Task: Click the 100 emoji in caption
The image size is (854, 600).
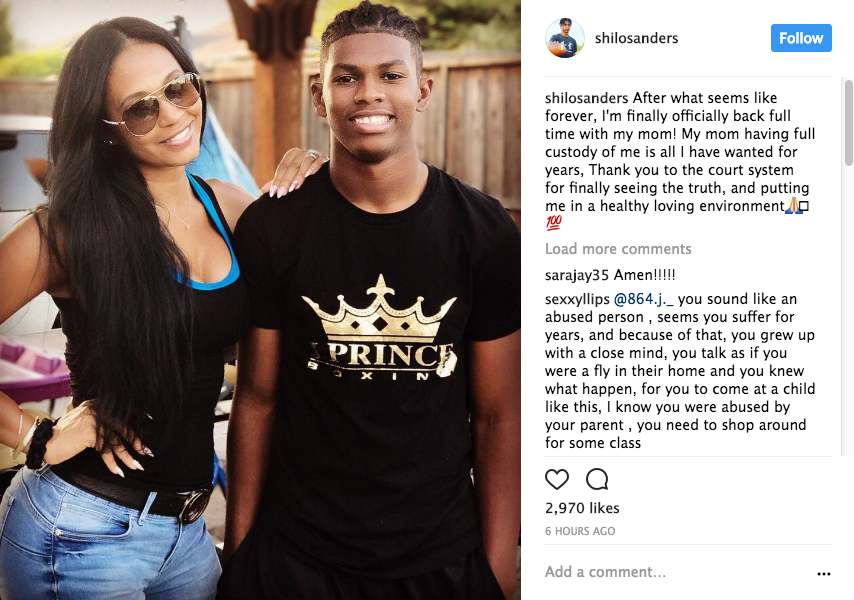Action: coord(553,223)
